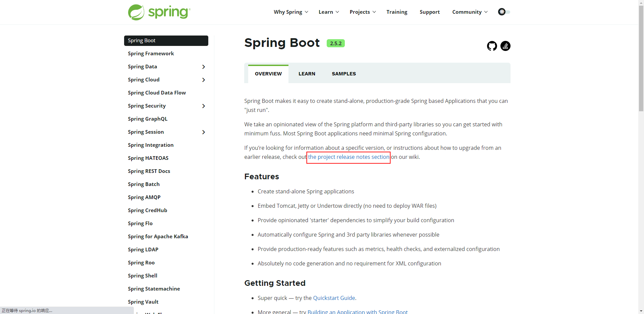Viewport: 644px width, 314px height.
Task: Go to Spring HATEOAS project
Action: pyautogui.click(x=148, y=158)
